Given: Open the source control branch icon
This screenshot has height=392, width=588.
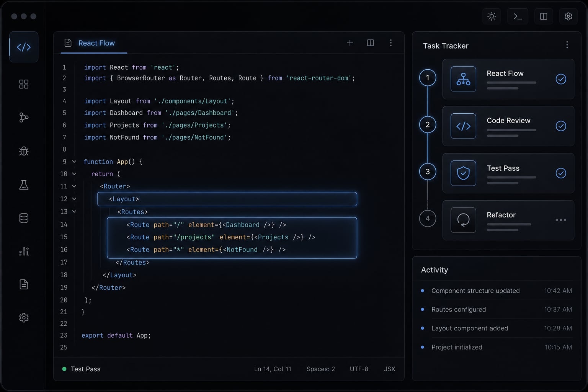Looking at the screenshot, I should (x=24, y=118).
